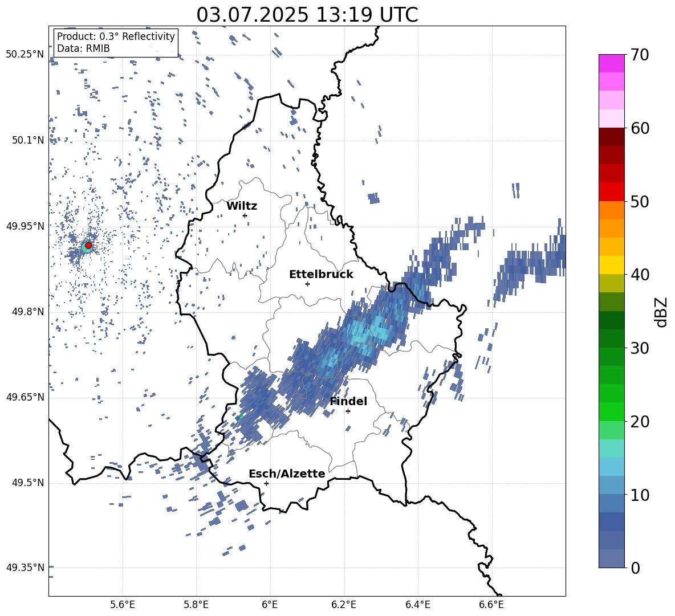Click the bright green 20 dBZ swatch
This screenshot has width=675, height=616.
click(x=612, y=411)
